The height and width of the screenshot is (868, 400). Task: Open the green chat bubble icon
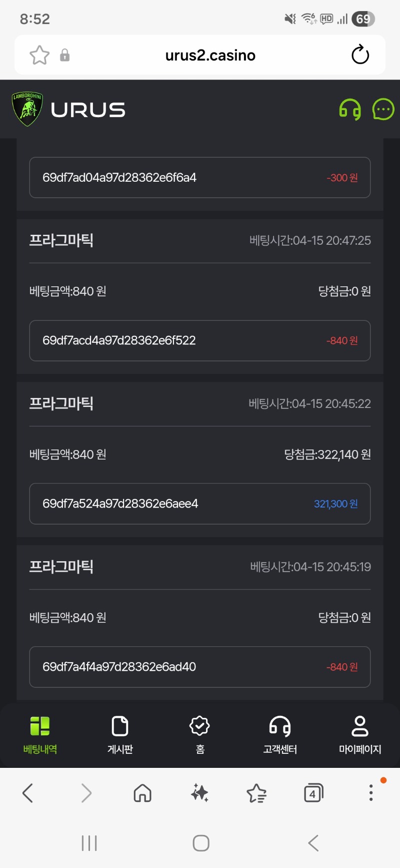[383, 109]
